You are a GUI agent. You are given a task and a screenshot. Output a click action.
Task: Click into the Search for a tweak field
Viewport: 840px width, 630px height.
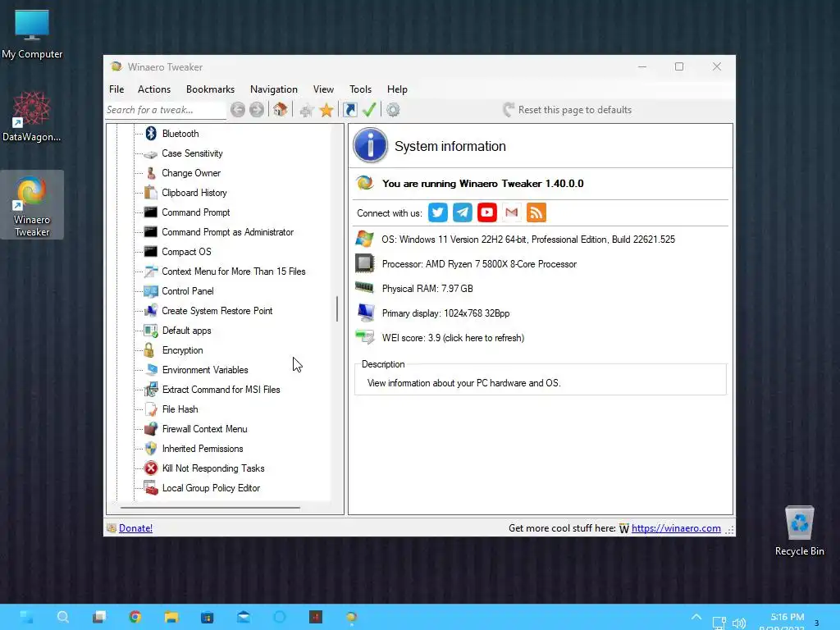tap(166, 110)
